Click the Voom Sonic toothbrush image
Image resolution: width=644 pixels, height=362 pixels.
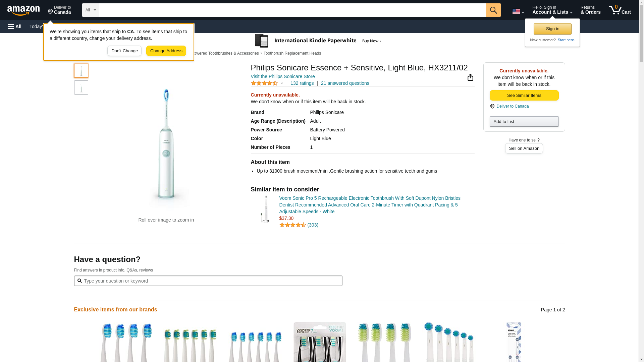(x=265, y=209)
